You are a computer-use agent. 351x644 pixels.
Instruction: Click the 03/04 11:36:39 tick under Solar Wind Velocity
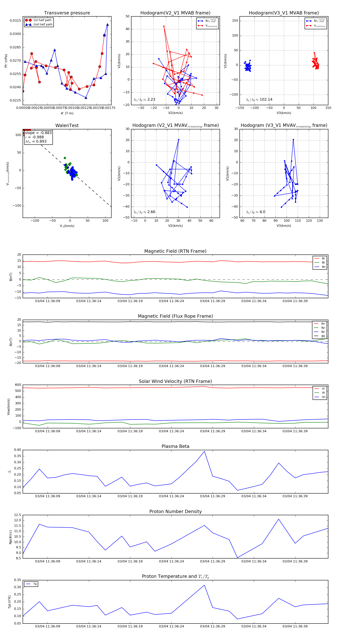(295, 431)
